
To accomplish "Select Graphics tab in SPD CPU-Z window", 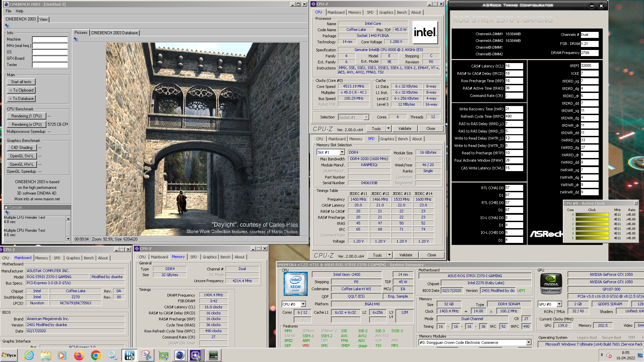I will pyautogui.click(x=387, y=139).
